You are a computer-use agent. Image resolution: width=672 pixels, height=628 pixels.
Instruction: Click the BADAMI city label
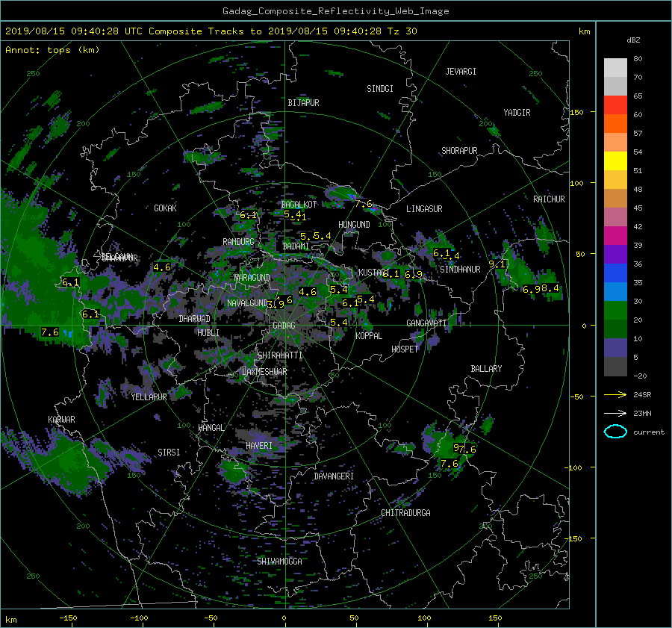click(296, 246)
